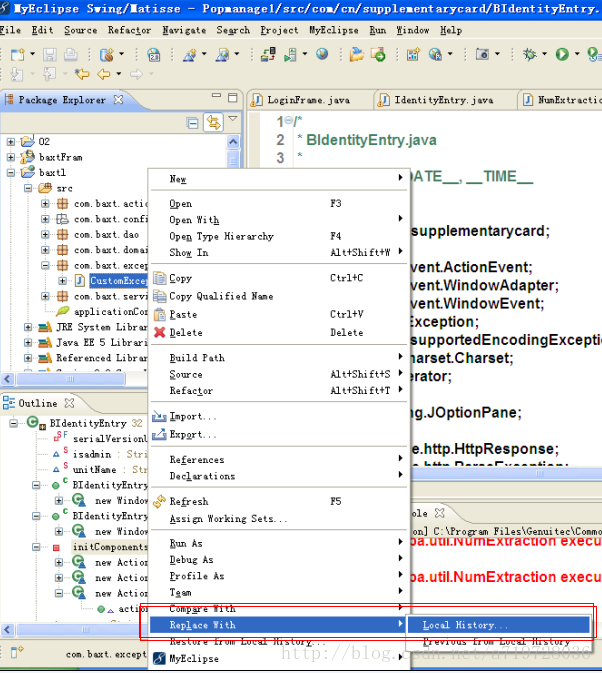Open dropdown arrow next to Debug icon

coord(545,54)
